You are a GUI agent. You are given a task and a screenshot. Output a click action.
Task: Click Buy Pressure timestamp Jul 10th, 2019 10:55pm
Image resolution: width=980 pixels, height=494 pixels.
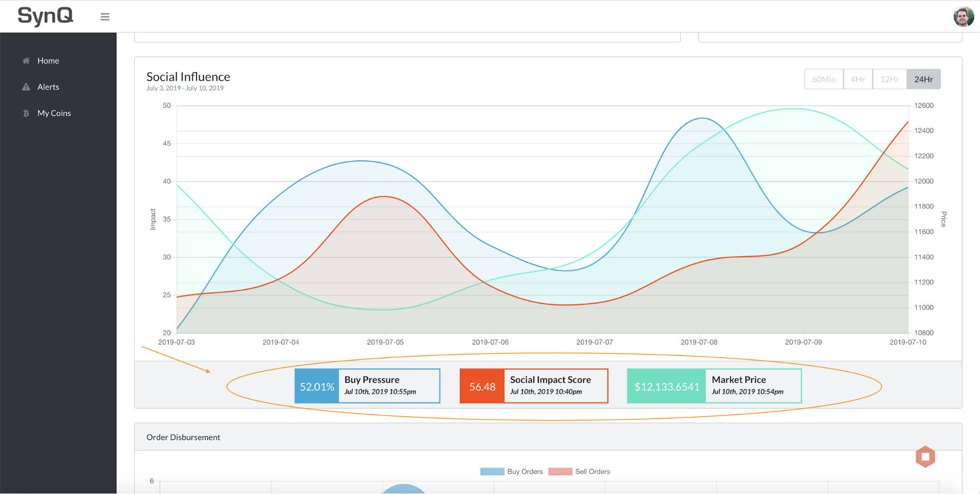[x=380, y=392]
